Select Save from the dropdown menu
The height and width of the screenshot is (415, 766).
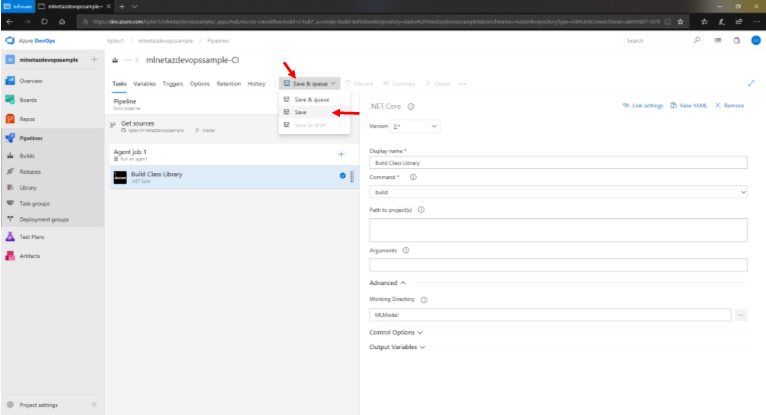click(x=301, y=112)
